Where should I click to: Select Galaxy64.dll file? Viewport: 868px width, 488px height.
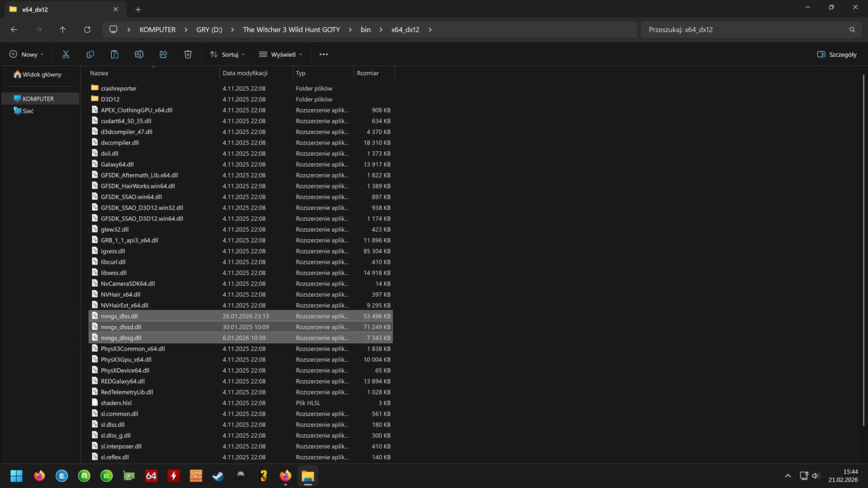click(x=241, y=164)
